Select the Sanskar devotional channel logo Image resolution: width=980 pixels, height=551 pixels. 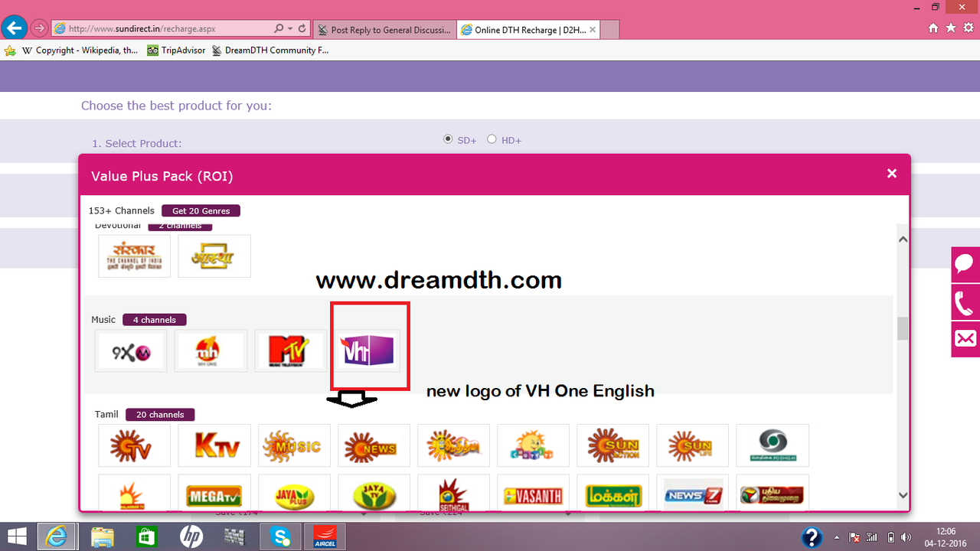click(134, 256)
